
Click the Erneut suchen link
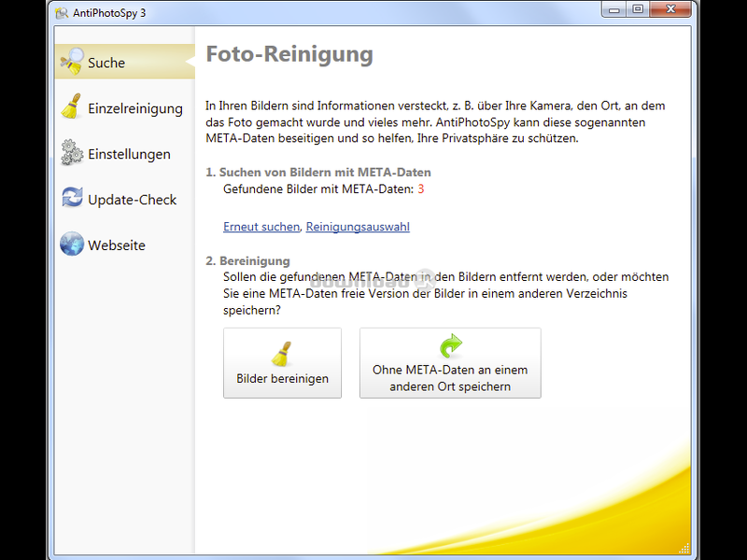[x=261, y=227]
